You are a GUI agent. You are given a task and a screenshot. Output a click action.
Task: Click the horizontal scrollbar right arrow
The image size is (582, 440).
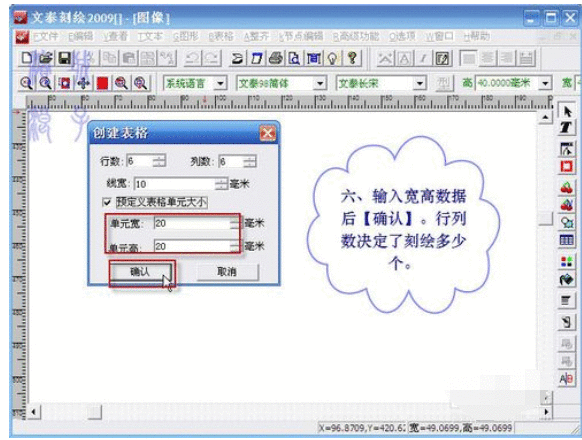[x=546, y=411]
